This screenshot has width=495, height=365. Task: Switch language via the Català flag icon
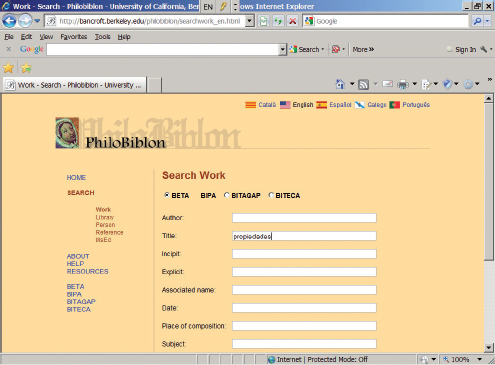[x=251, y=105]
